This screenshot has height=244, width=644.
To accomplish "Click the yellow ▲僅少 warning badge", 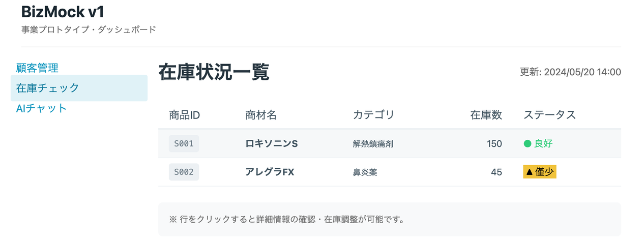I will [x=539, y=172].
